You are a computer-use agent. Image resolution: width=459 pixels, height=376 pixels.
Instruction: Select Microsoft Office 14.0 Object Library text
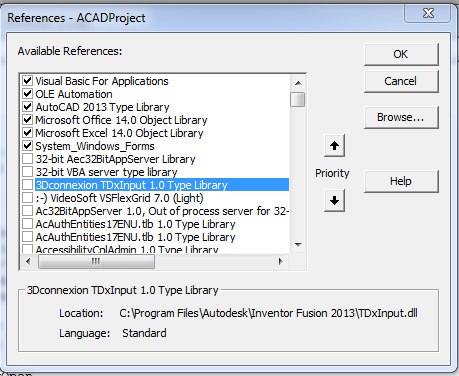point(121,120)
